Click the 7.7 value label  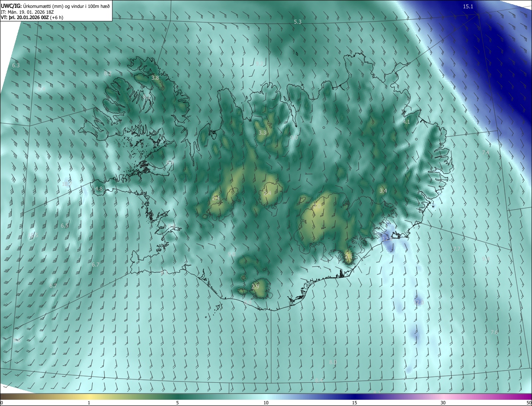point(456,249)
